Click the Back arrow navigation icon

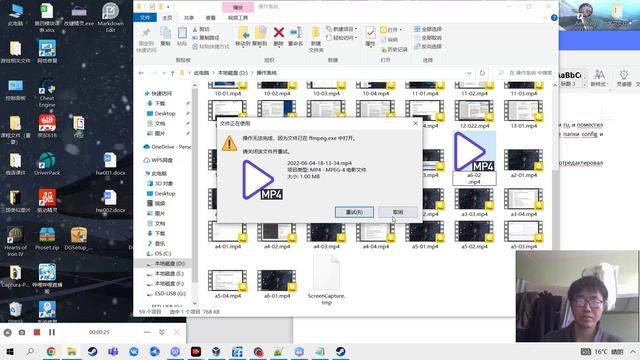[141, 73]
